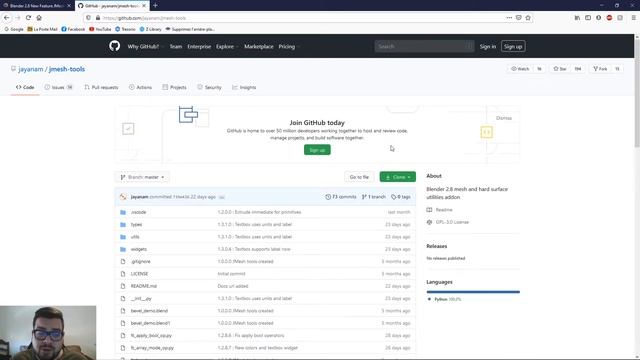Open the __init__.py file
This screenshot has height=360, width=640.
pyautogui.click(x=141, y=298)
